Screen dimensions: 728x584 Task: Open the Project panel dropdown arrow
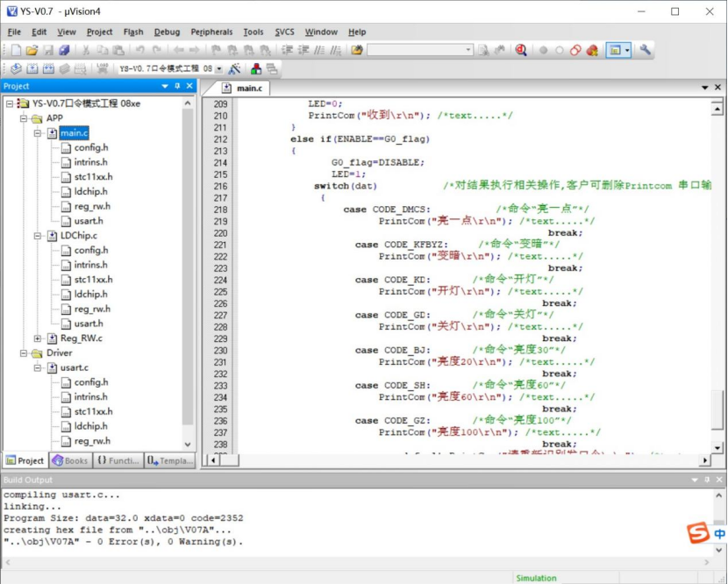tap(165, 86)
